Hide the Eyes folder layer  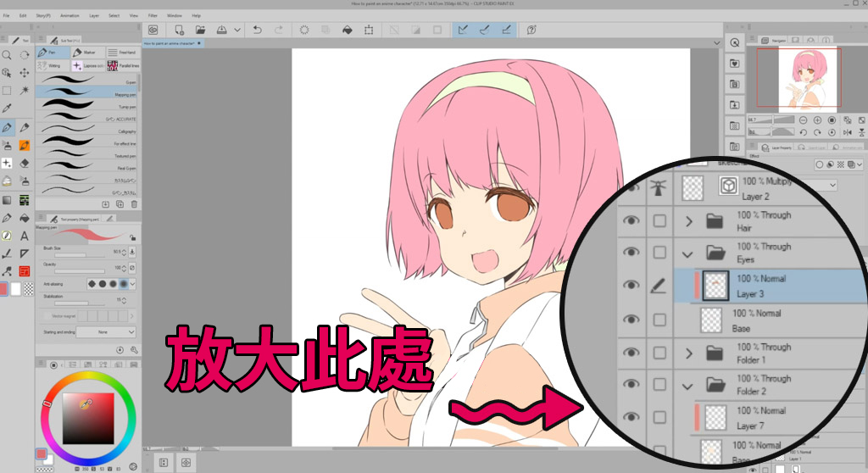[x=631, y=253]
